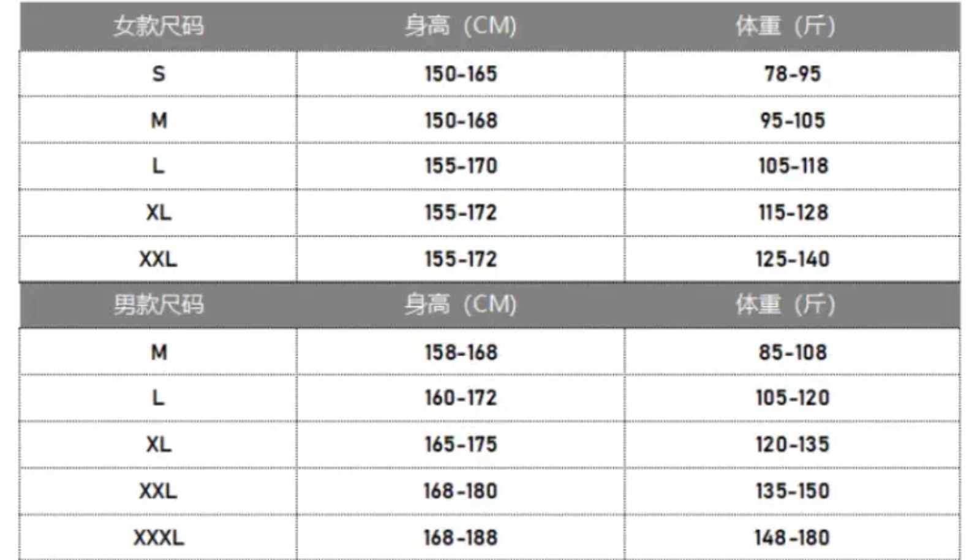This screenshot has width=980, height=560.
Task: Click the weight cell 78-95
Action: [x=792, y=74]
